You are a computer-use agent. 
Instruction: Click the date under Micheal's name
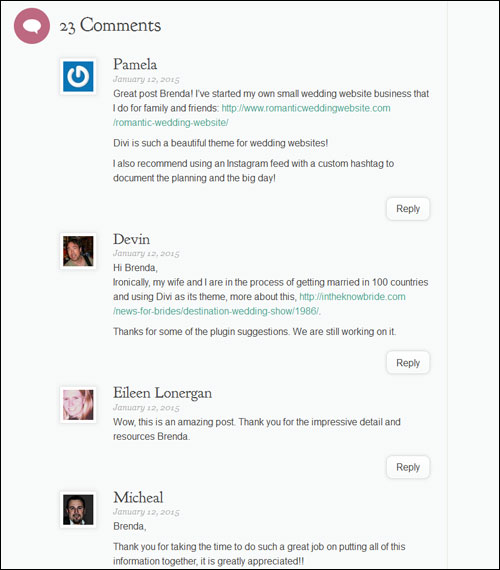146,512
